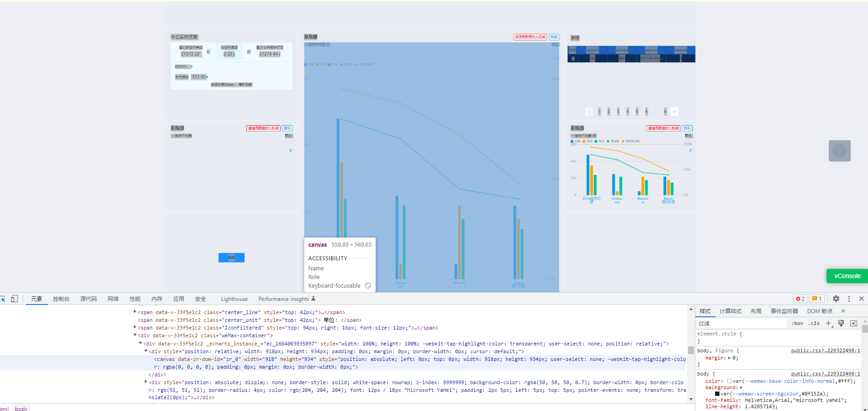
Task: Open dark color swatch for background
Action: [717, 394]
